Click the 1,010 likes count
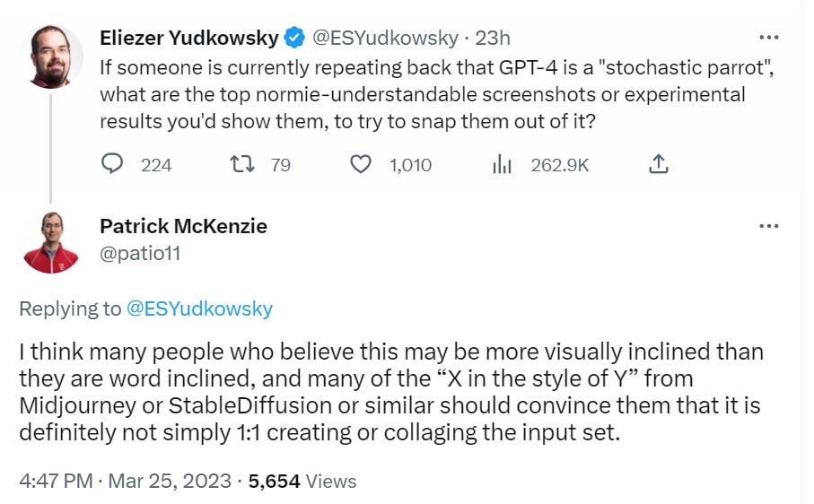Viewport: 814px width, 504px height. (410, 165)
